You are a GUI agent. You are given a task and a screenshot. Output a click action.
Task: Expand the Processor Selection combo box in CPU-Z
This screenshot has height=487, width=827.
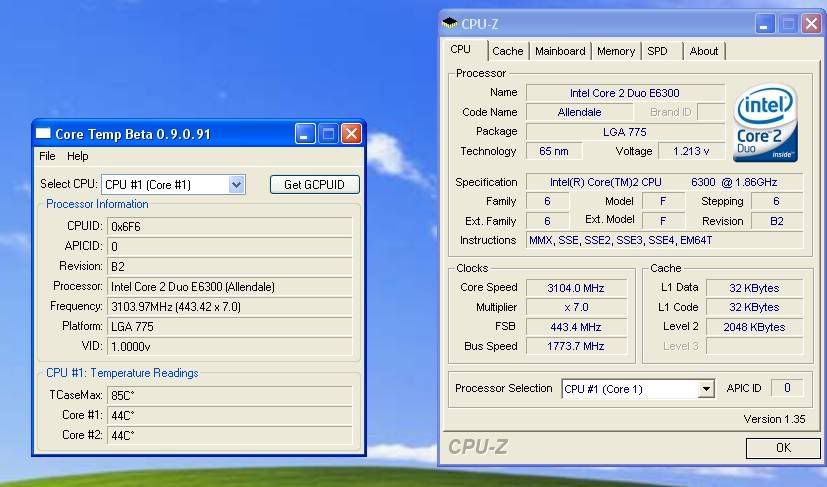tap(706, 389)
